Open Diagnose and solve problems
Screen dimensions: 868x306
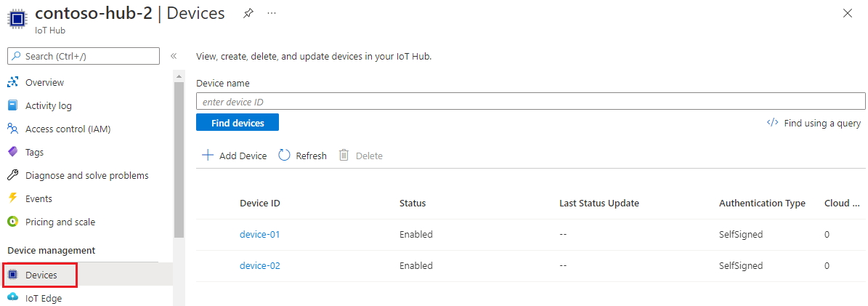pyautogui.click(x=86, y=176)
